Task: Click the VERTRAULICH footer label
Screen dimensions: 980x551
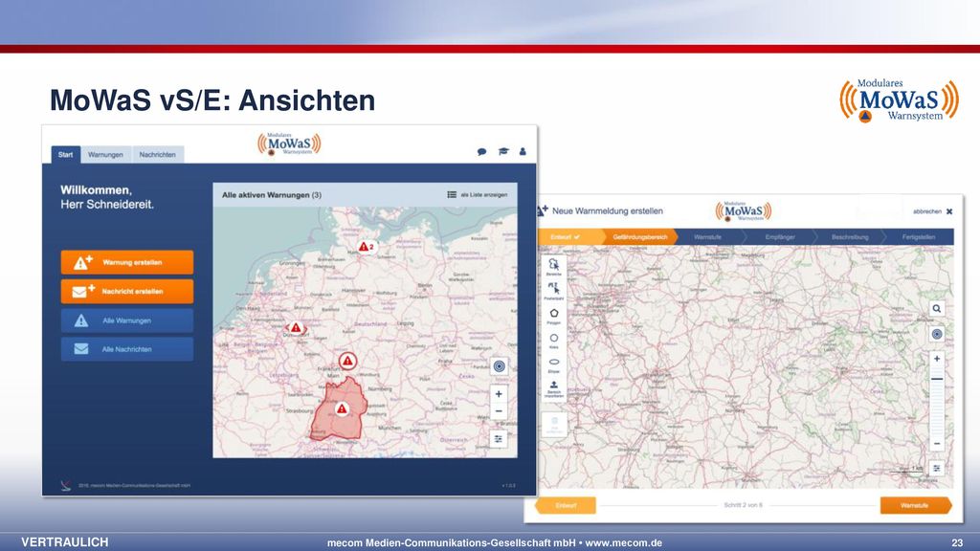Action: click(x=65, y=542)
